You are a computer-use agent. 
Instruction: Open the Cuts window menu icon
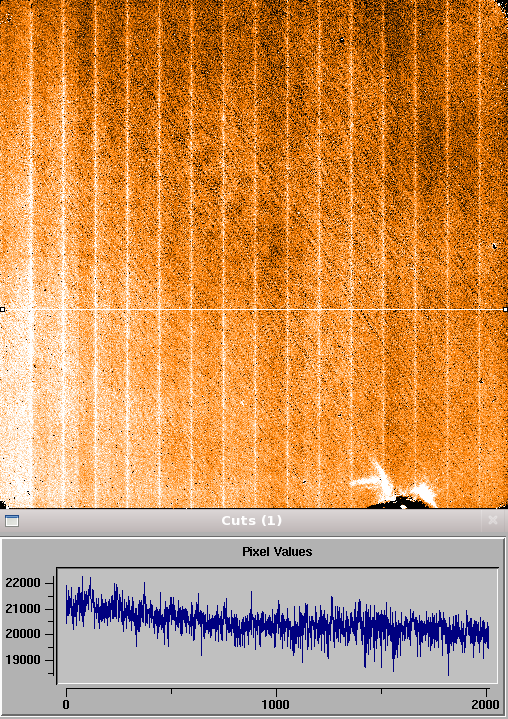click(x=12, y=520)
